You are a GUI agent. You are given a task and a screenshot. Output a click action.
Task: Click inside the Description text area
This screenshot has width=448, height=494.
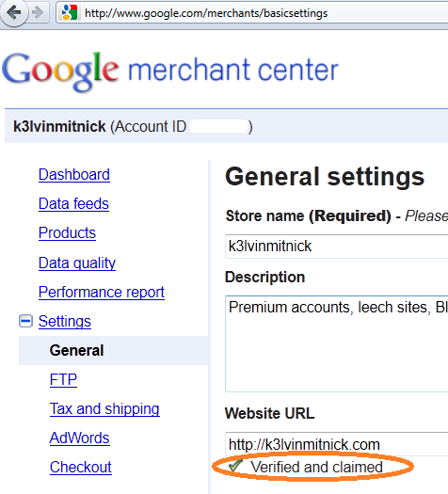(x=337, y=343)
